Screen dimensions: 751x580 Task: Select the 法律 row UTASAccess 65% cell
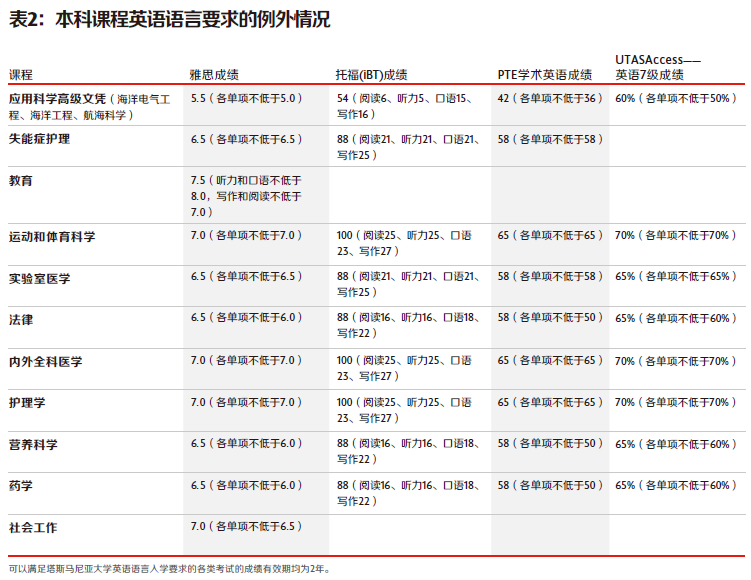[675, 318]
